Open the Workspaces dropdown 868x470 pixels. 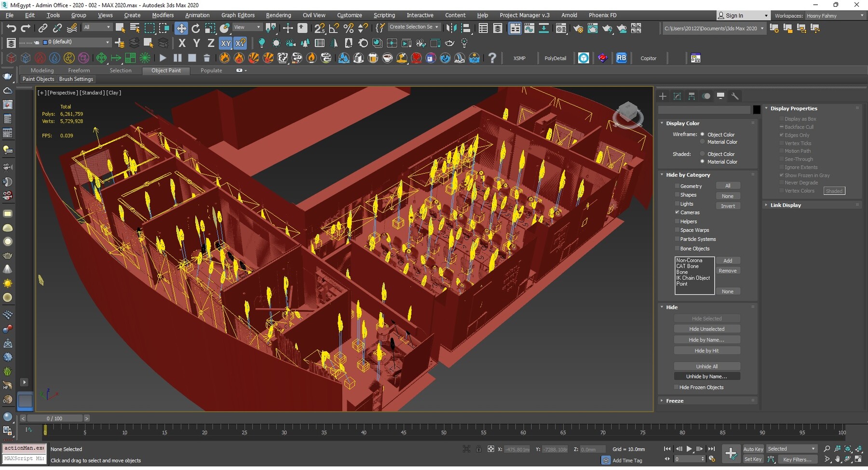pos(834,16)
